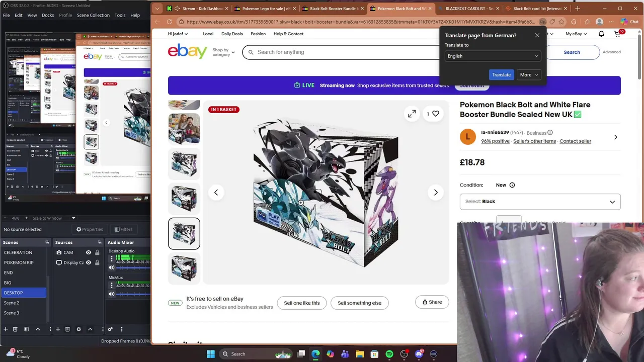The image size is (644, 362).
Task: Open Seller's other items link
Action: tap(534, 141)
